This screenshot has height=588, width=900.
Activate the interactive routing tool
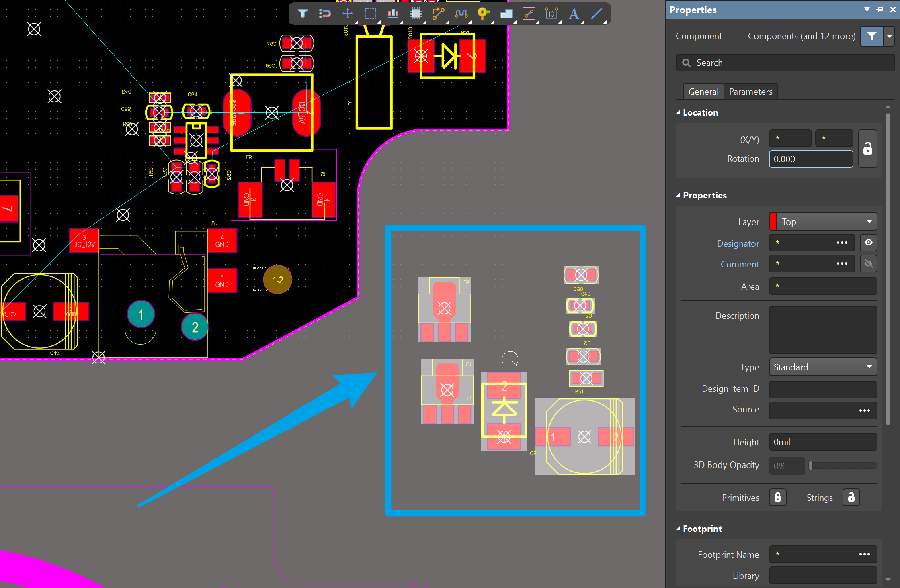pos(438,14)
